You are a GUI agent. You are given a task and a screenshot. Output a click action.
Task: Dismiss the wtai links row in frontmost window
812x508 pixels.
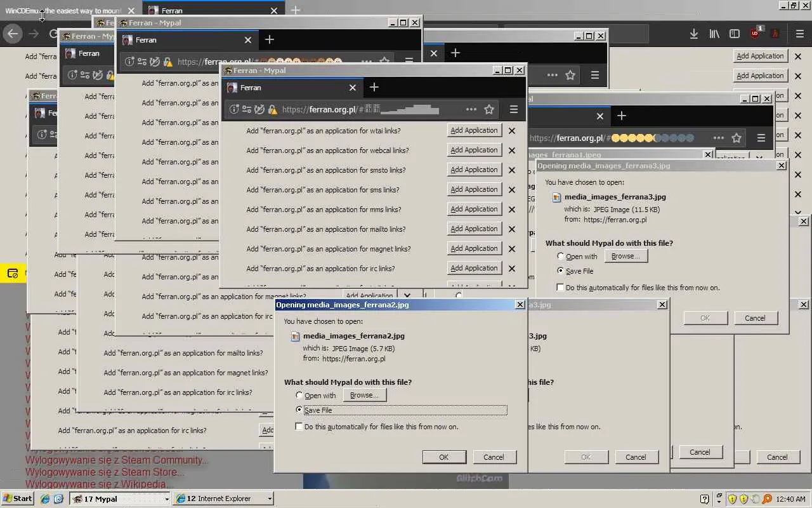[x=512, y=131]
